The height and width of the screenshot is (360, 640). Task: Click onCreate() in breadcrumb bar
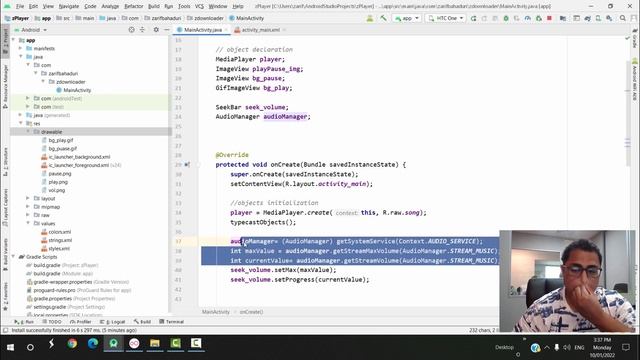[x=251, y=312]
